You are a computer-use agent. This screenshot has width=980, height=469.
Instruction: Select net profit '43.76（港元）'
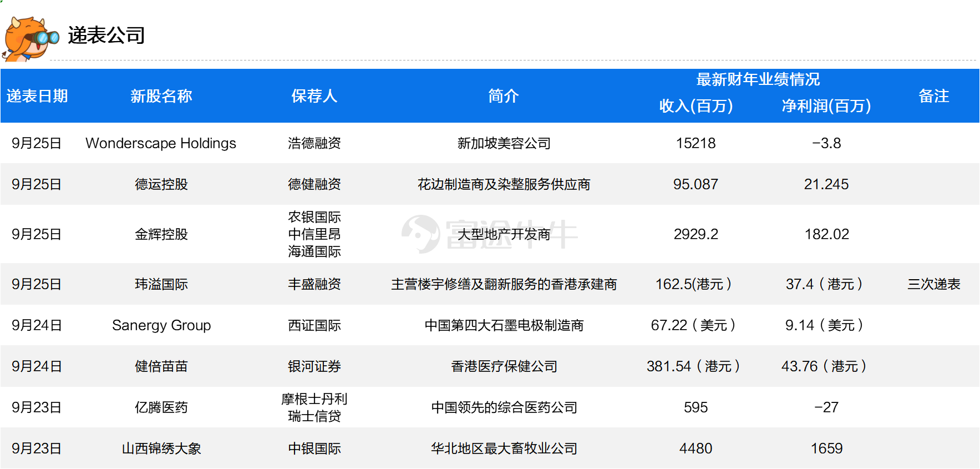825,366
